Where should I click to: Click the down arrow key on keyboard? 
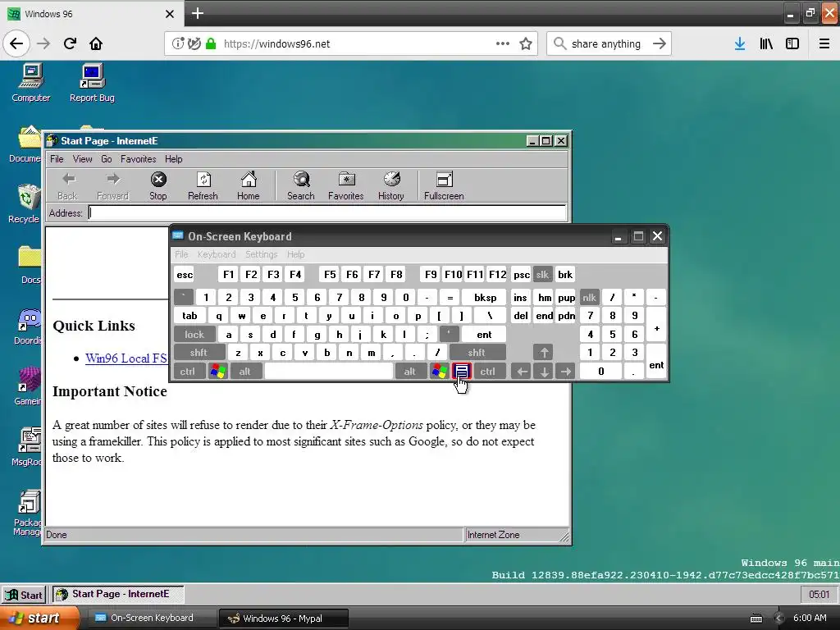coord(544,372)
